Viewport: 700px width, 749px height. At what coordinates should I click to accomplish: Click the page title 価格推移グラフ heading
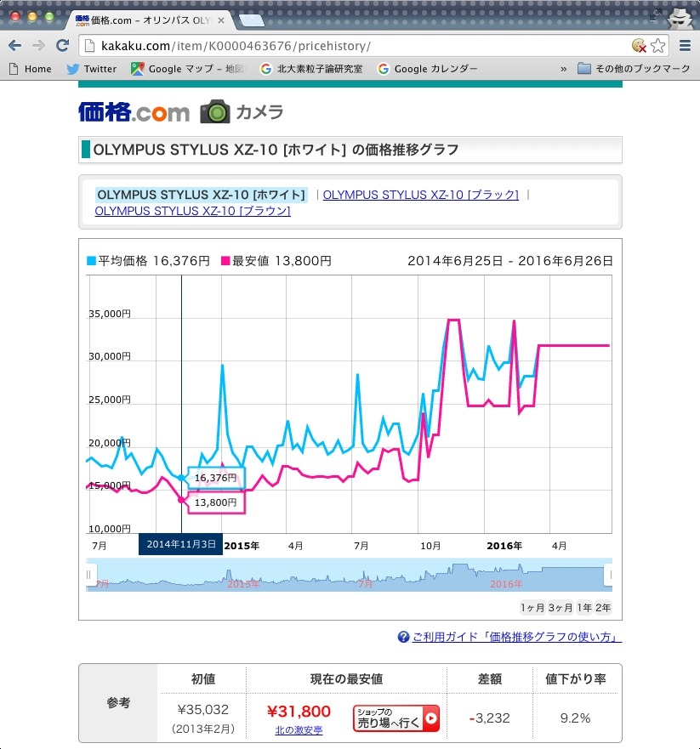[x=276, y=150]
